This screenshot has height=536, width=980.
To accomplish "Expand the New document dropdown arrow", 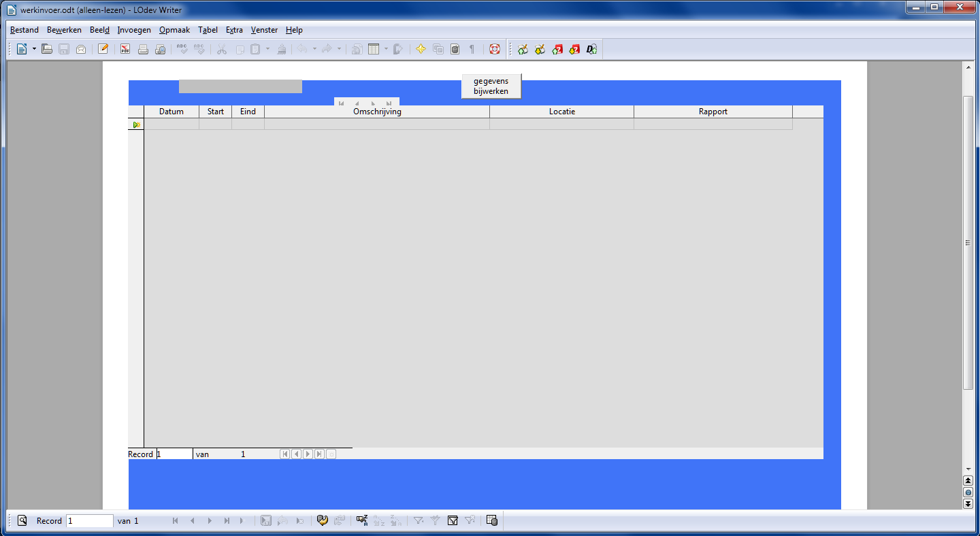I will point(34,49).
